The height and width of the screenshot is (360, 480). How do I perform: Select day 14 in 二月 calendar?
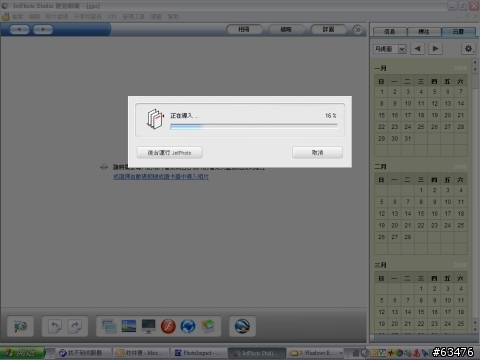pos(408,213)
